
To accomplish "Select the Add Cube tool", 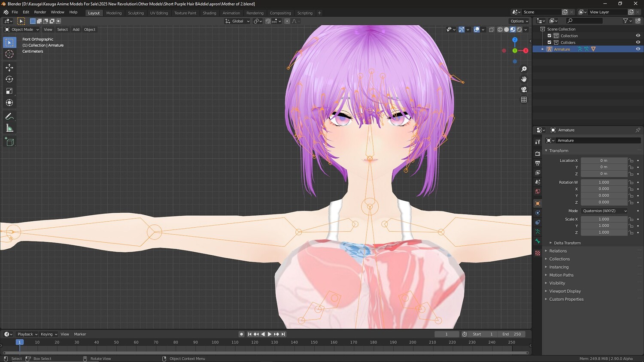I will [9, 142].
